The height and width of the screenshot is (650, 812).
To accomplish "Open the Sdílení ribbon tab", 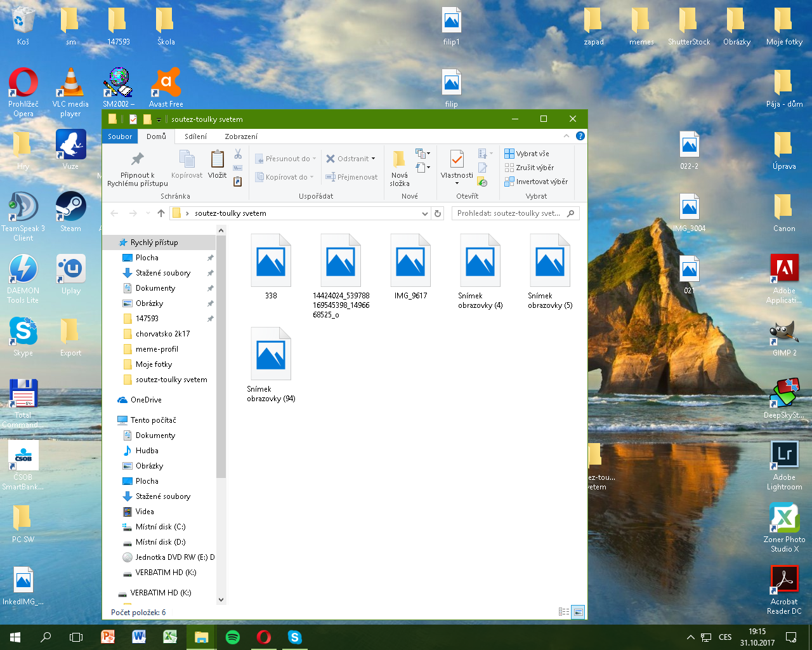I will point(195,136).
